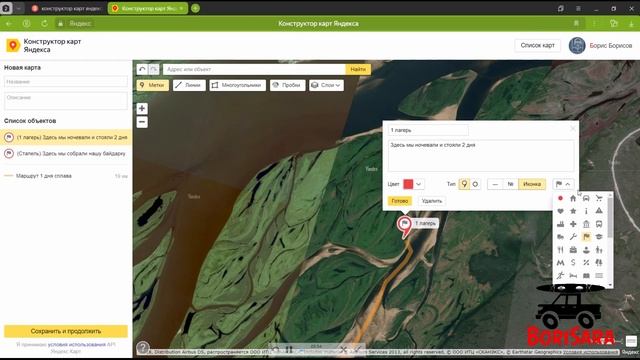Choose the house icon for the placemark
Viewport: 640px width, 360px height.
coord(573,198)
